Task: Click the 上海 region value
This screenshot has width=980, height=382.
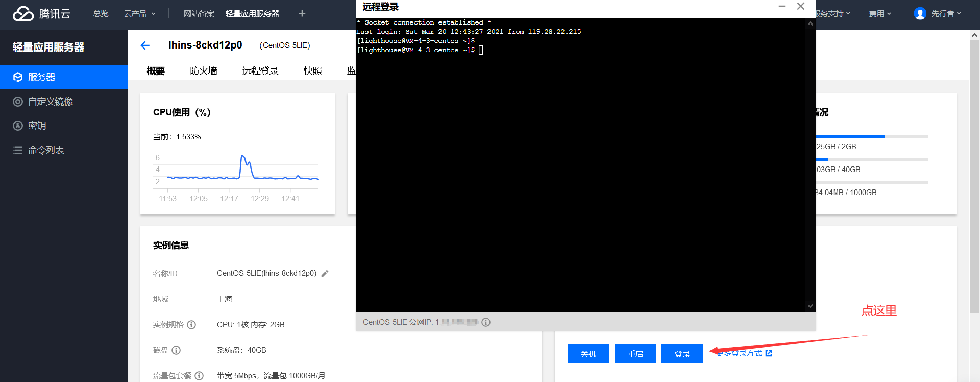Action: pyautogui.click(x=225, y=299)
